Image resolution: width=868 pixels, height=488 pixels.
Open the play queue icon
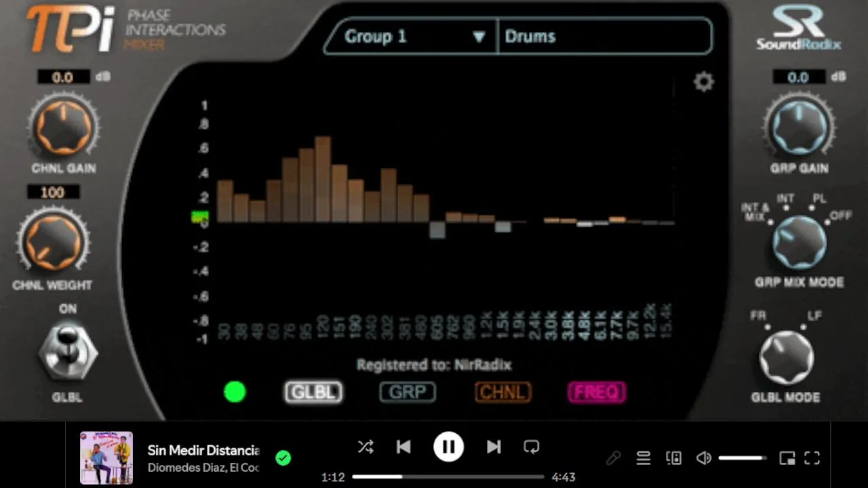[644, 459]
